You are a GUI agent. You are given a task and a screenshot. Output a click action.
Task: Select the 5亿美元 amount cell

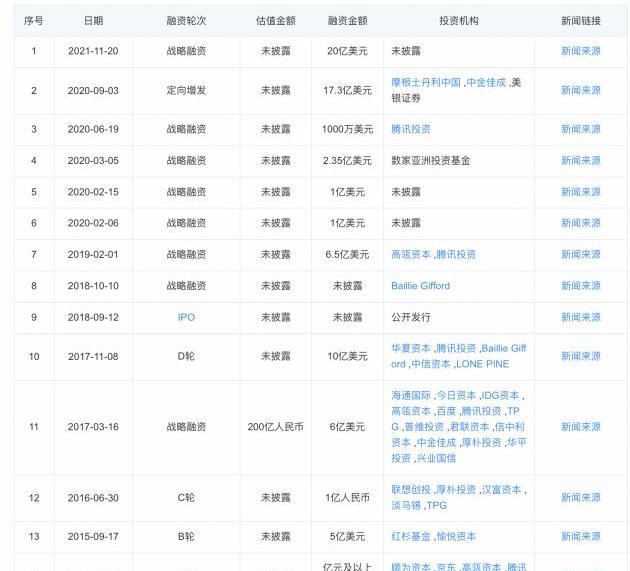pyautogui.click(x=348, y=536)
